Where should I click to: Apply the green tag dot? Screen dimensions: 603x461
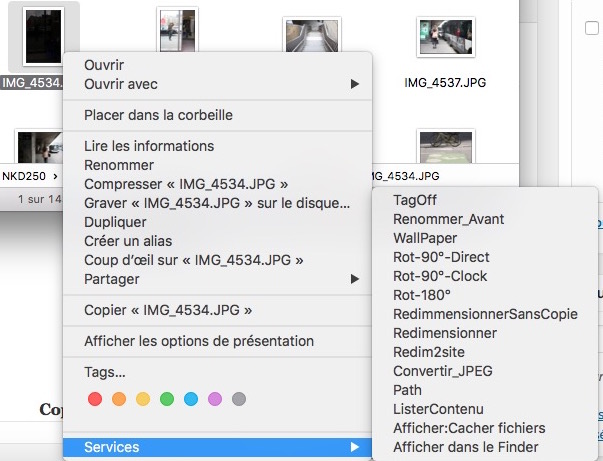pos(167,400)
